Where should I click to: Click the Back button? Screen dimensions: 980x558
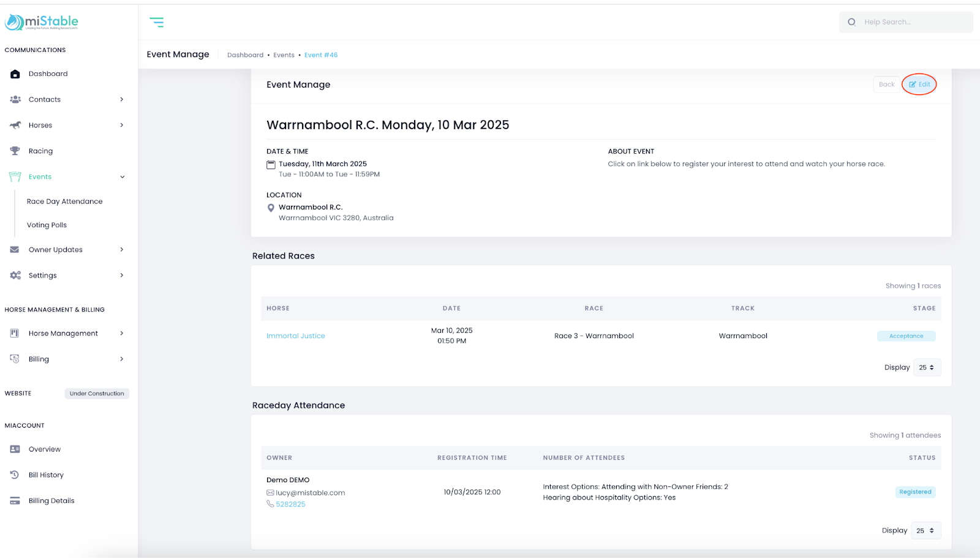[886, 85]
